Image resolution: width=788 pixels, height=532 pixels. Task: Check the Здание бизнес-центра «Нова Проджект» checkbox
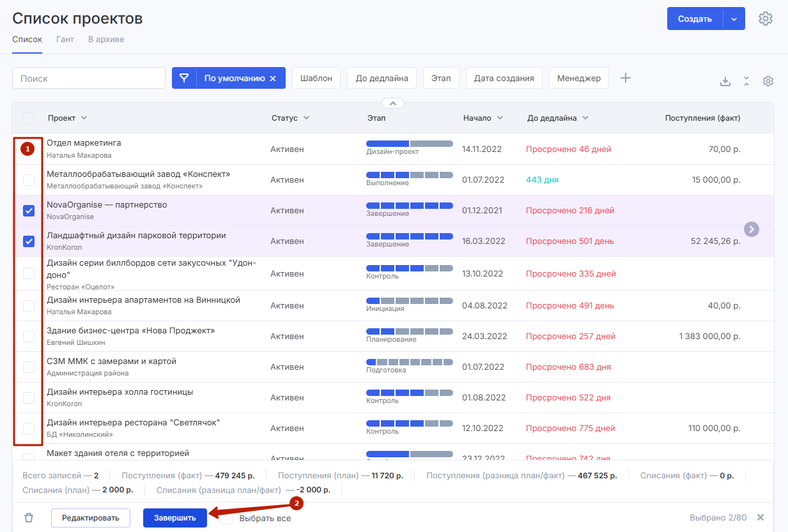tap(29, 337)
